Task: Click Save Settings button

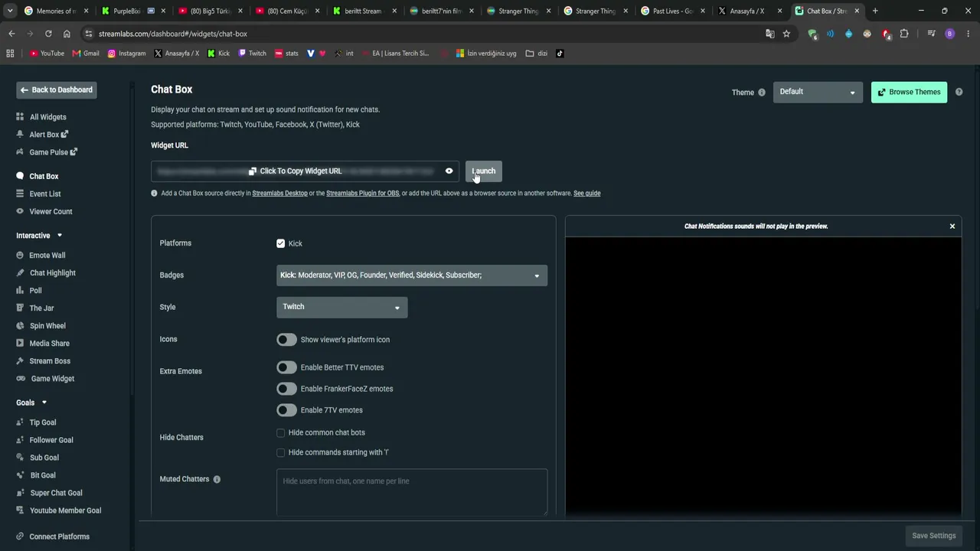Action: [x=933, y=536]
